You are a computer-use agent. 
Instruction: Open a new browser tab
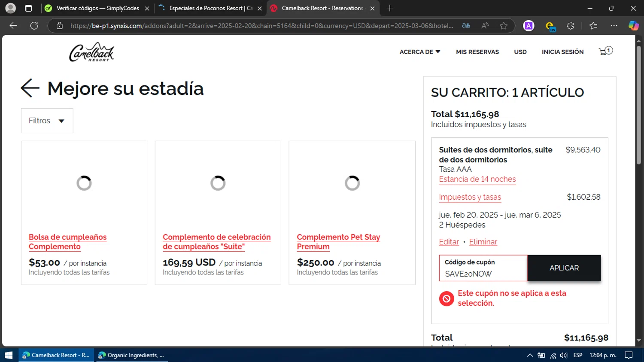[390, 8]
